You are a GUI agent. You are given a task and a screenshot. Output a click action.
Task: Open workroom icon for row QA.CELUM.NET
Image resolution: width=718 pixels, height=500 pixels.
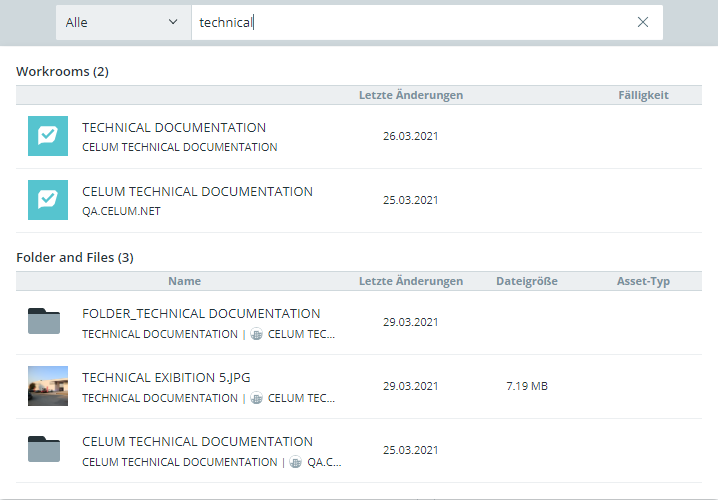point(48,200)
